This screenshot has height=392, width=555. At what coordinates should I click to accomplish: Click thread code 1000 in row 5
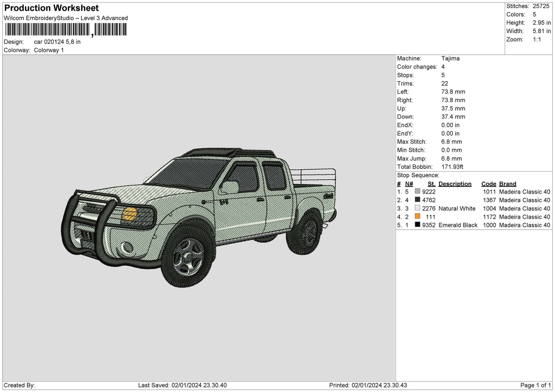click(x=489, y=225)
